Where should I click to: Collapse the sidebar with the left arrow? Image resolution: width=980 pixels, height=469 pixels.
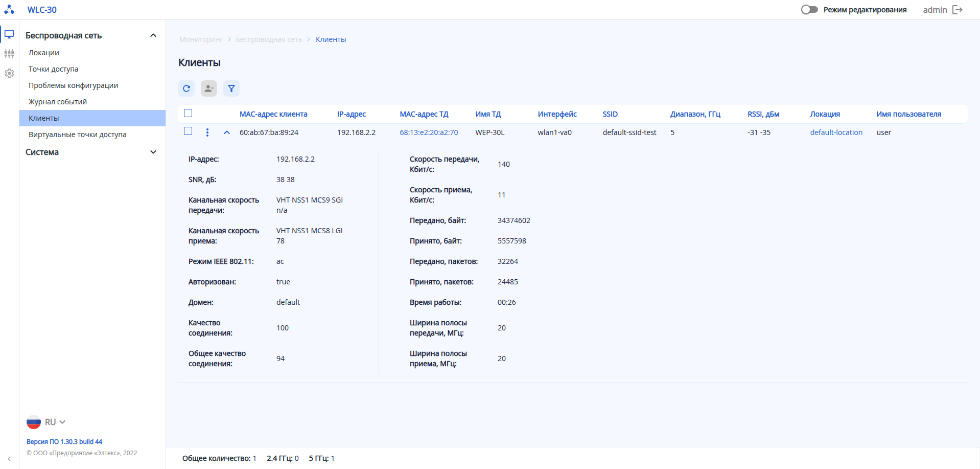pyautogui.click(x=9, y=459)
